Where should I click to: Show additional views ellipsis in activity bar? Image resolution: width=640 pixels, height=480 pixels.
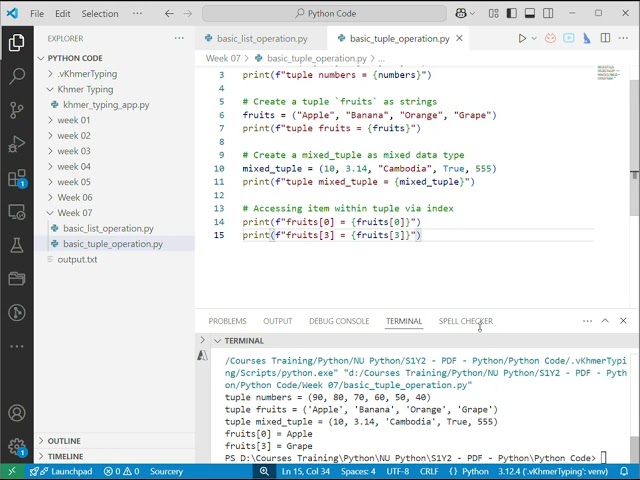click(x=17, y=346)
